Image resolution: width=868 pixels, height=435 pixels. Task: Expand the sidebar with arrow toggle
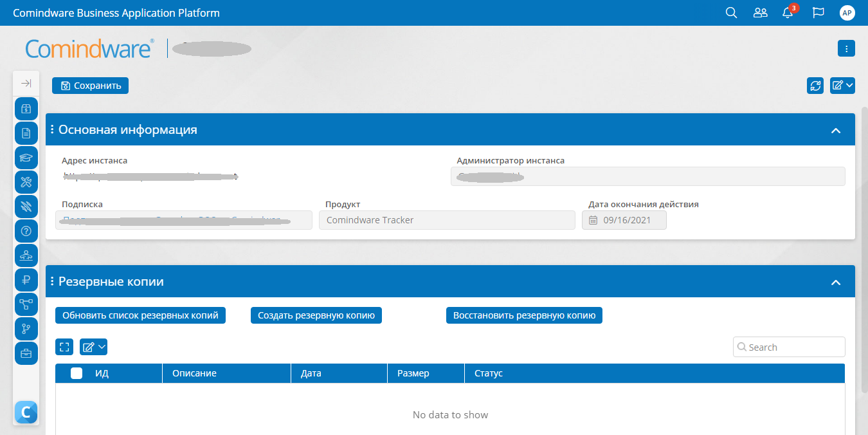[26, 84]
